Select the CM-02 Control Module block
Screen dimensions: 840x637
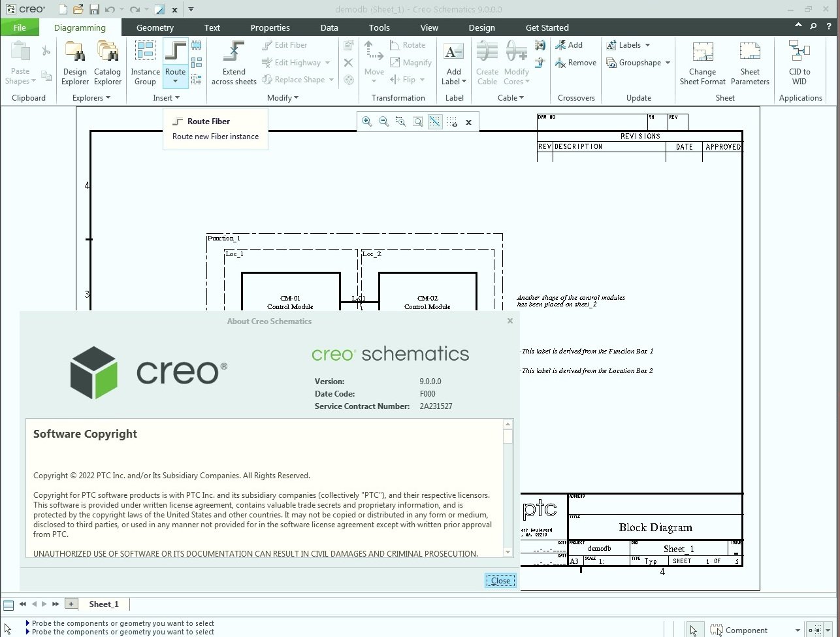coord(428,291)
